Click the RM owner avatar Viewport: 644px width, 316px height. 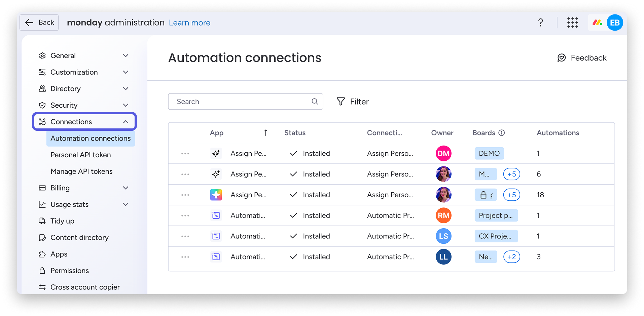coord(443,215)
